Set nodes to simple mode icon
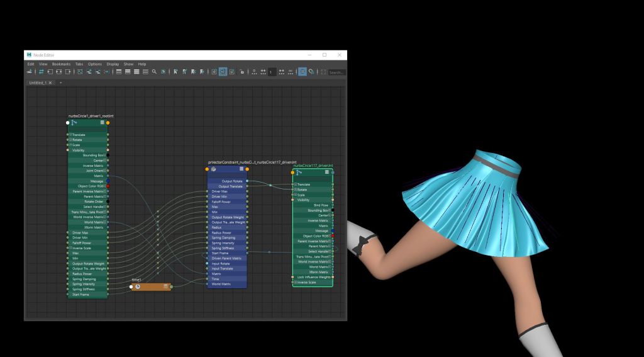The height and width of the screenshot is (357, 644). coord(119,72)
